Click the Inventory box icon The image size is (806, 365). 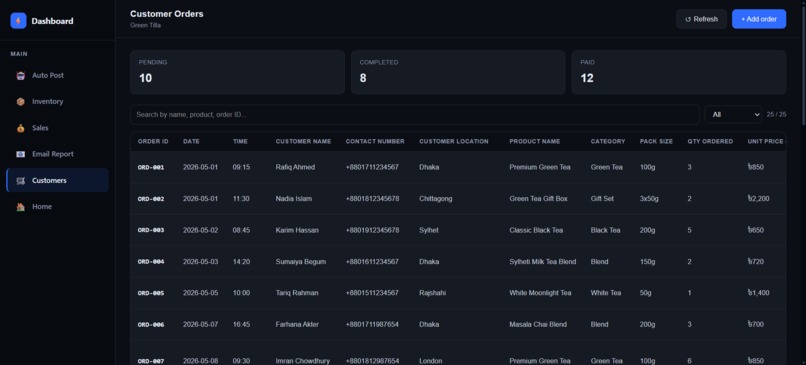point(21,102)
